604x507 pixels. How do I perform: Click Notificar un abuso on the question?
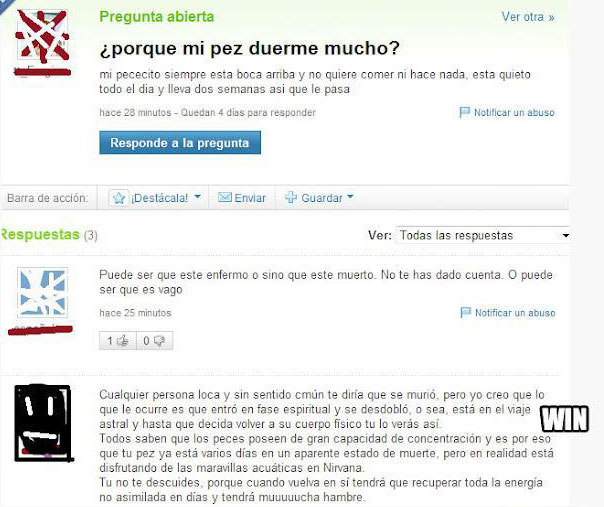point(514,112)
